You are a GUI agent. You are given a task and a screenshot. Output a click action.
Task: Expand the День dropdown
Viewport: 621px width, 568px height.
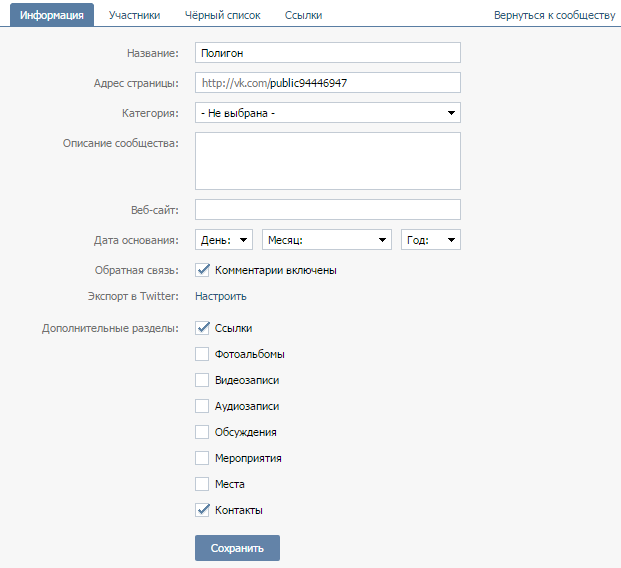tap(223, 240)
